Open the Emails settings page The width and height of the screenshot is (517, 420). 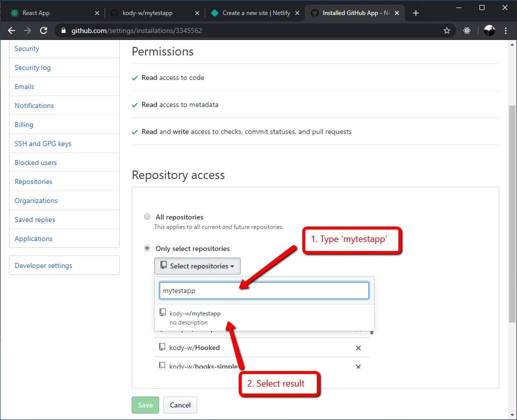point(24,86)
